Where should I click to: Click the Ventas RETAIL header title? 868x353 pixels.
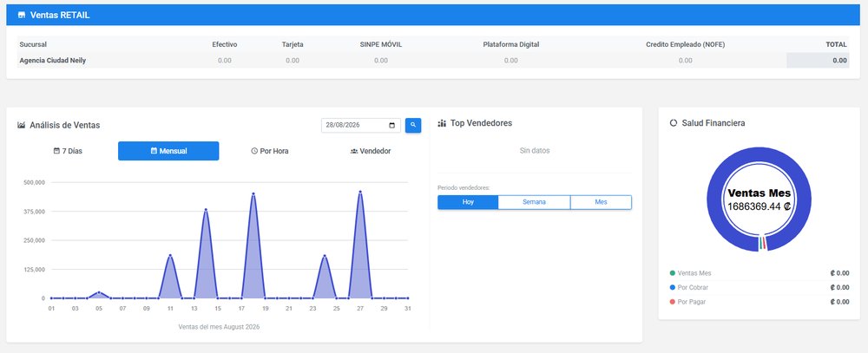pos(60,15)
